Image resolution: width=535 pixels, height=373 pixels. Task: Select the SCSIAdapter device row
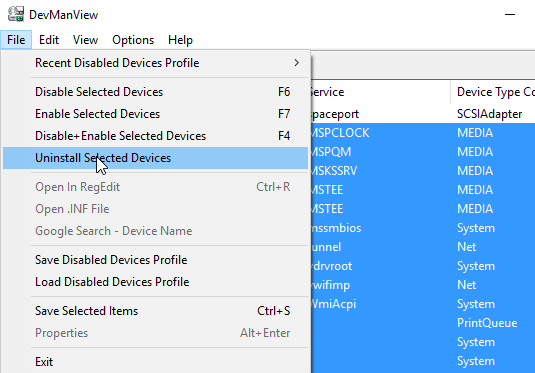point(423,114)
